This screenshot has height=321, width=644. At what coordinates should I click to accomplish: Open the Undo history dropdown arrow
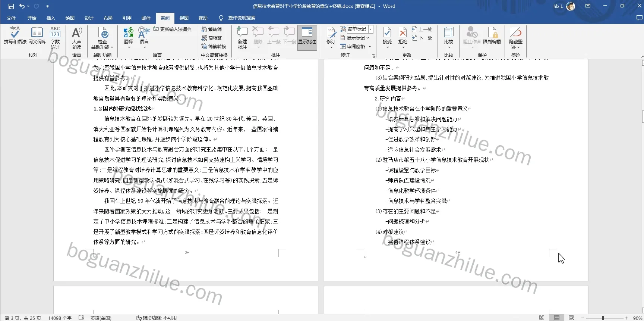tap(28, 6)
